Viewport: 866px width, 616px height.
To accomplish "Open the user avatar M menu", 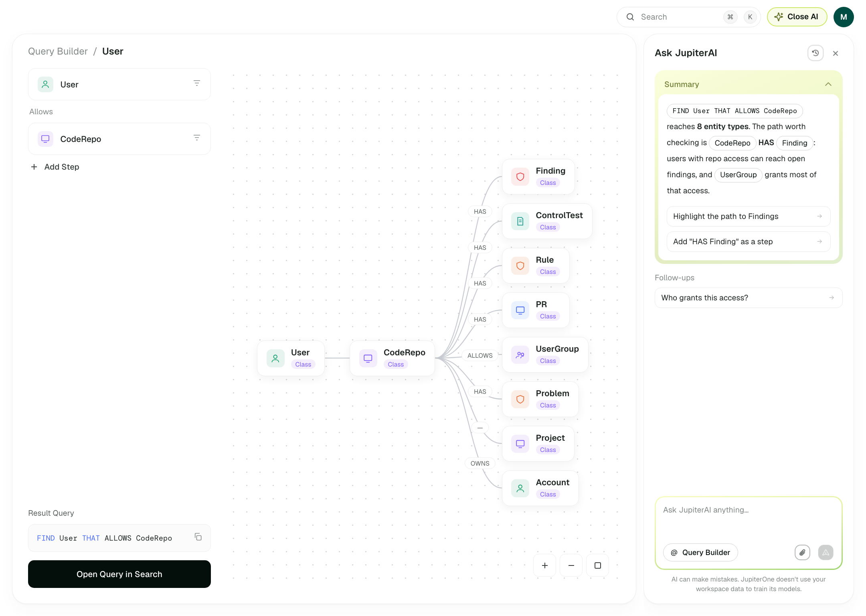I will 844,17.
